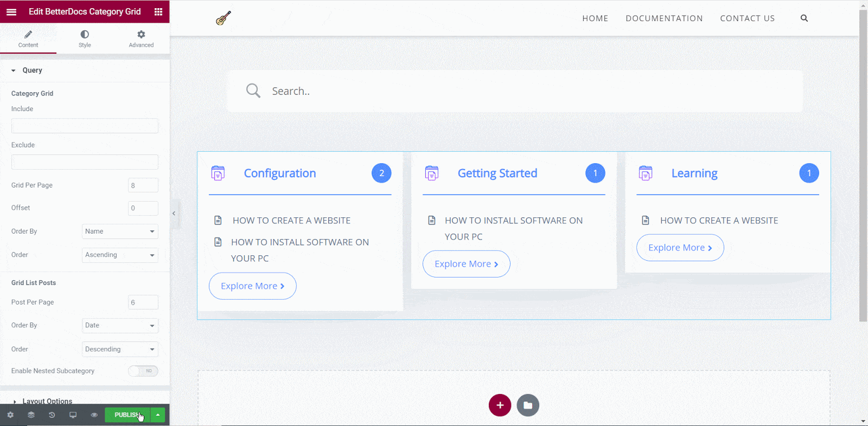Open page settings gear in bottom bar
This screenshot has height=426, width=868.
click(x=10, y=415)
